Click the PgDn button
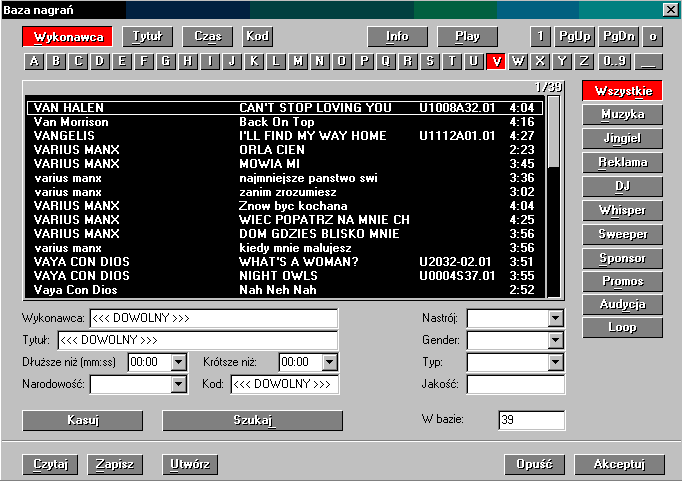 (619, 37)
